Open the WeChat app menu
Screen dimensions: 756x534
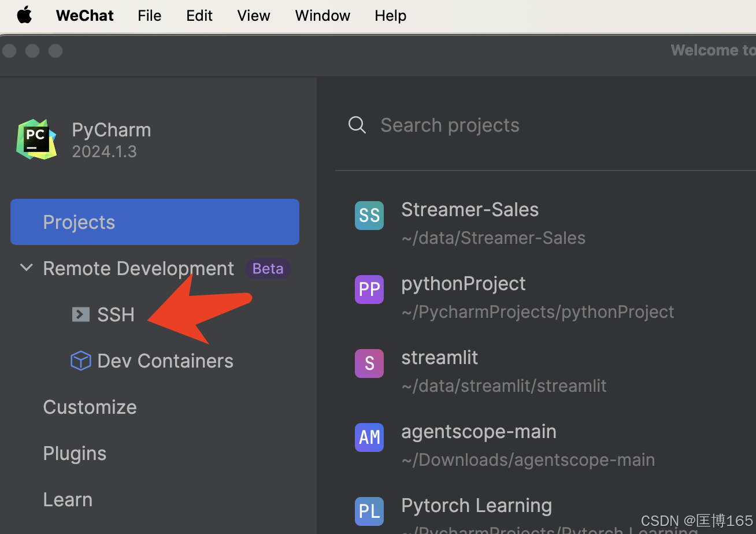[x=85, y=16]
